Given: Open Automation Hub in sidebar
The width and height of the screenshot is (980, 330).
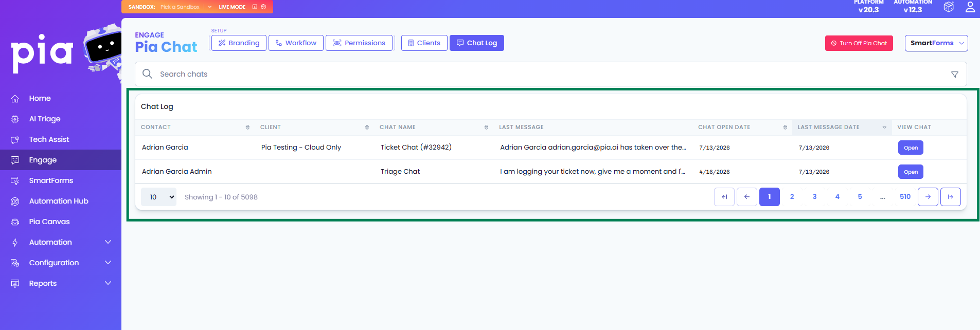Looking at the screenshot, I should (59, 201).
